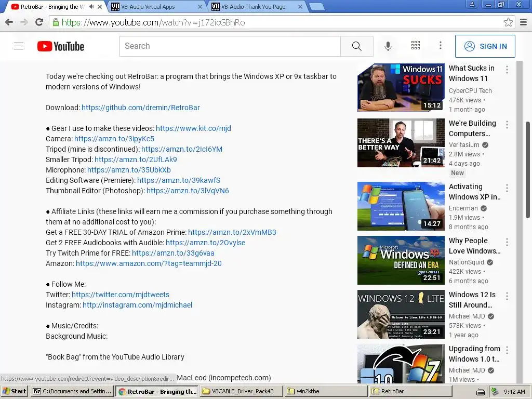The height and width of the screenshot is (399, 532).
Task: Open Veritasium Better Way thumbnail
Action: tap(401, 143)
